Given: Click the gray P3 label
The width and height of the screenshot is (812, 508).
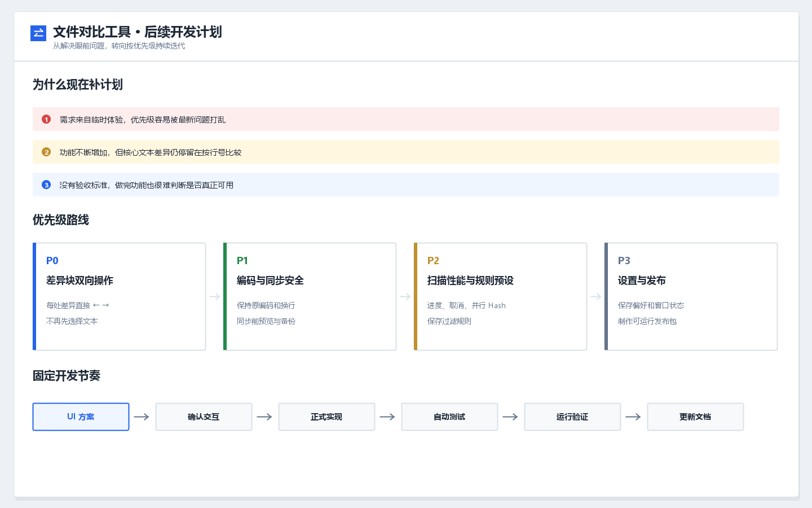Looking at the screenshot, I should (624, 260).
